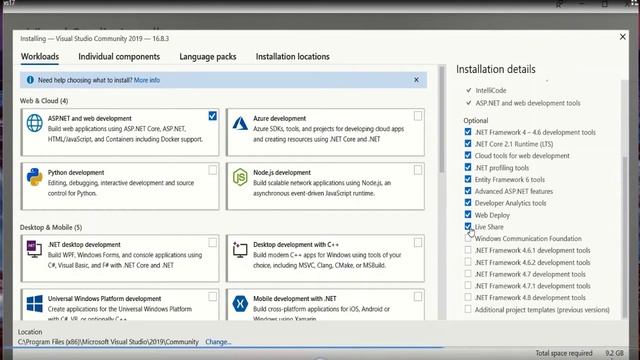This screenshot has height=360, width=640.
Task: Uncheck Live Share option
Action: (468, 226)
